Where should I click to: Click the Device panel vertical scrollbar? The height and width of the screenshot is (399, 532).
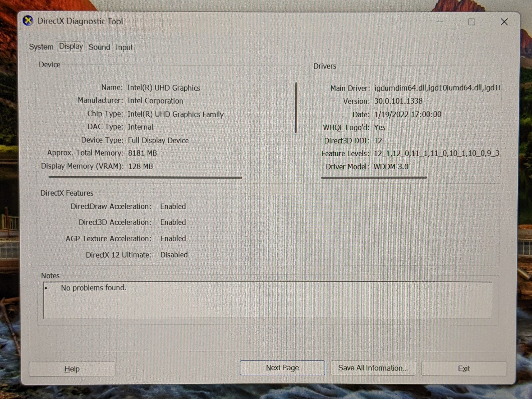pyautogui.click(x=296, y=108)
